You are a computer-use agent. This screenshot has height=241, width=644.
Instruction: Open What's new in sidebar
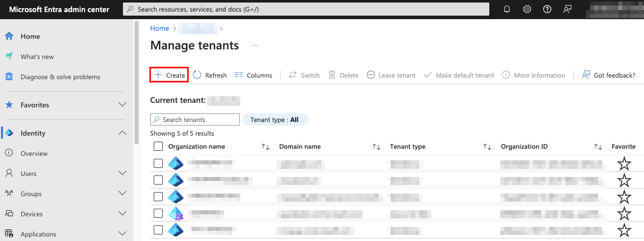point(37,56)
